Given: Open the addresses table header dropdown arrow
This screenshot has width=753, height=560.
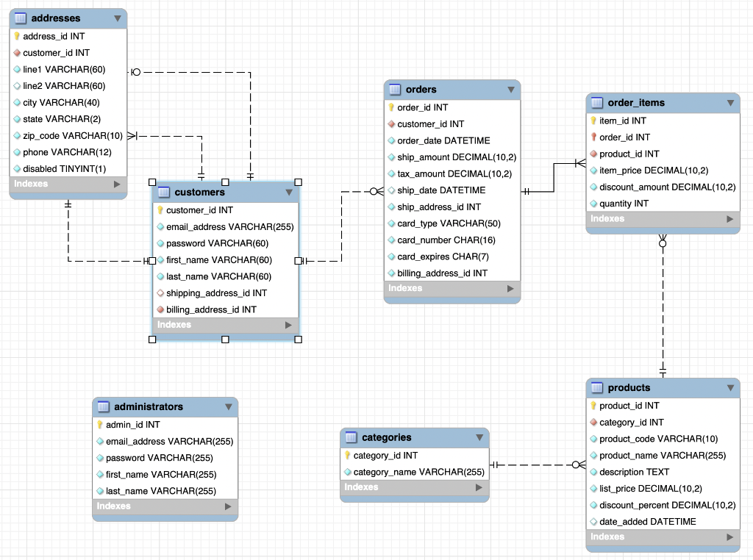Looking at the screenshot, I should tap(118, 18).
